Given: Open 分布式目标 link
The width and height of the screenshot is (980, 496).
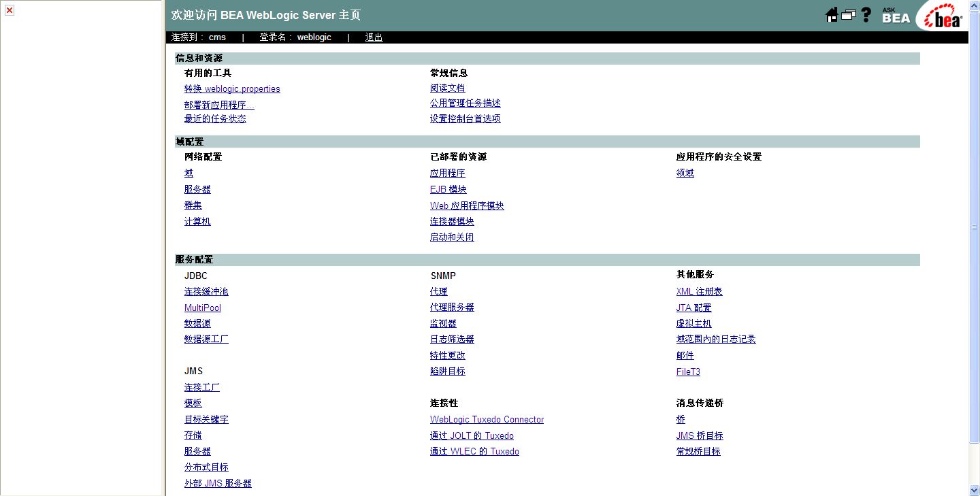Looking at the screenshot, I should tap(206, 467).
